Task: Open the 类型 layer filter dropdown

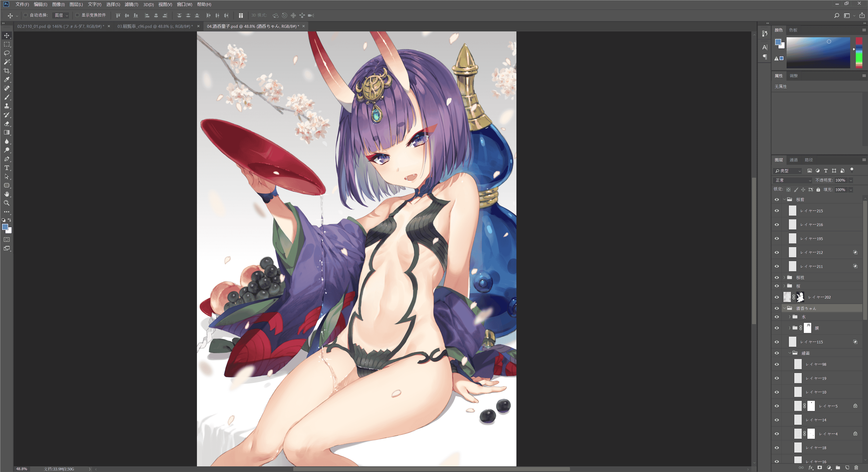Action: point(788,171)
